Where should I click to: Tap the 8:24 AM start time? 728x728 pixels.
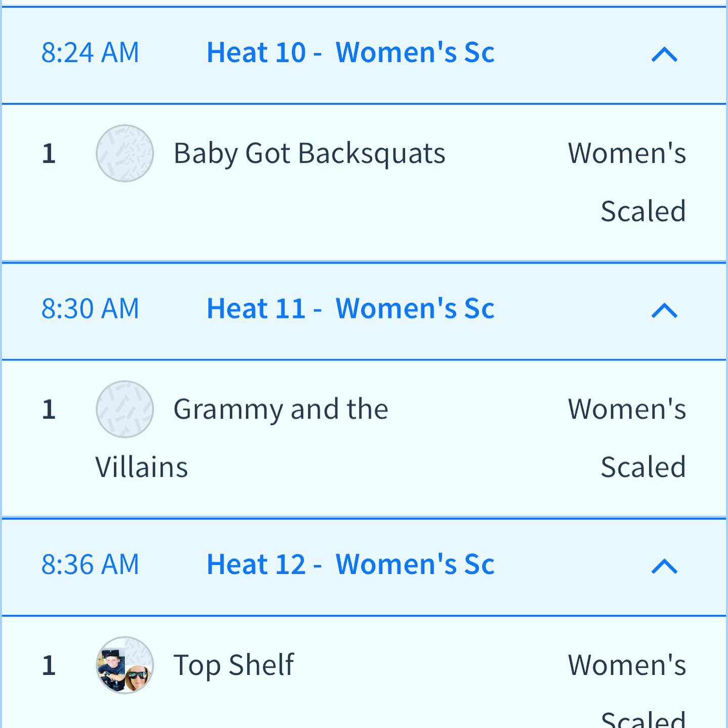click(x=90, y=53)
